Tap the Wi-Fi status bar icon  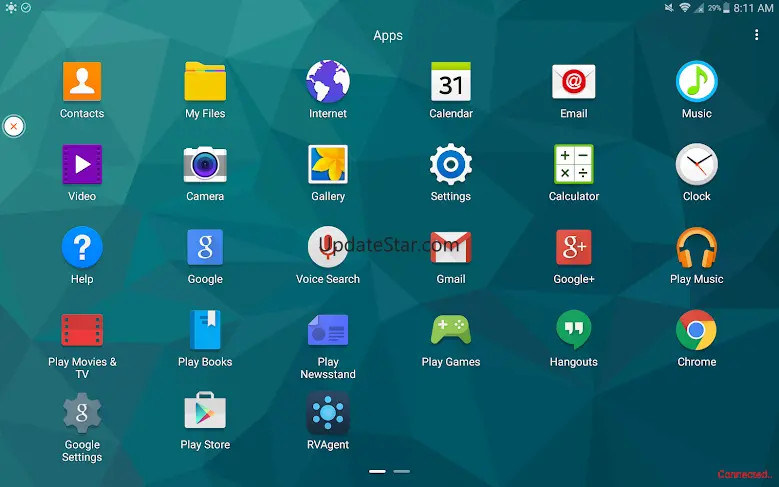coord(685,7)
